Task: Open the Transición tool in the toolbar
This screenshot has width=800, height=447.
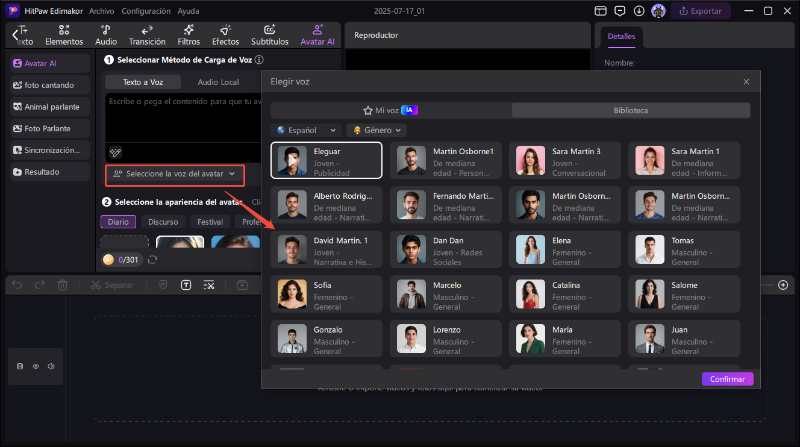Action: coord(147,35)
